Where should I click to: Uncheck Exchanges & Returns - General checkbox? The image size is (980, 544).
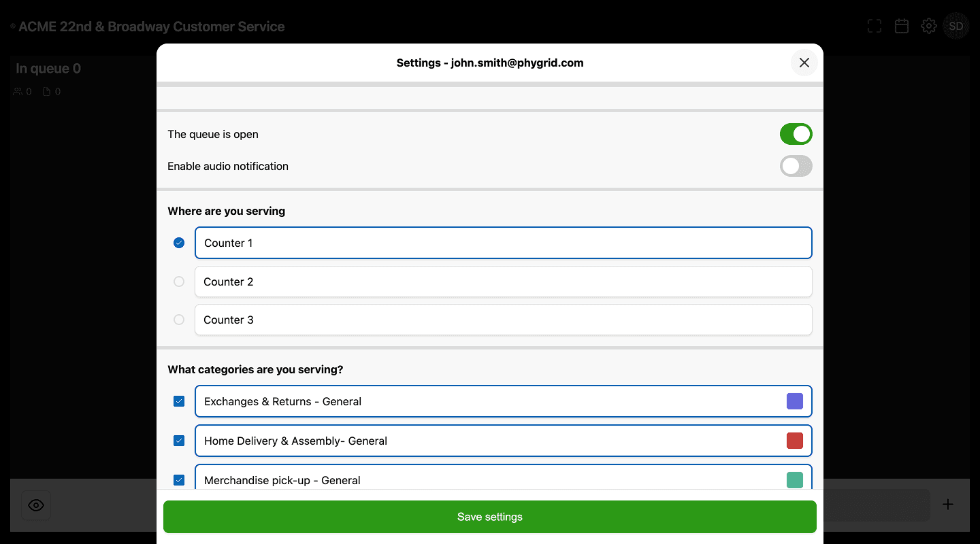[x=179, y=401]
